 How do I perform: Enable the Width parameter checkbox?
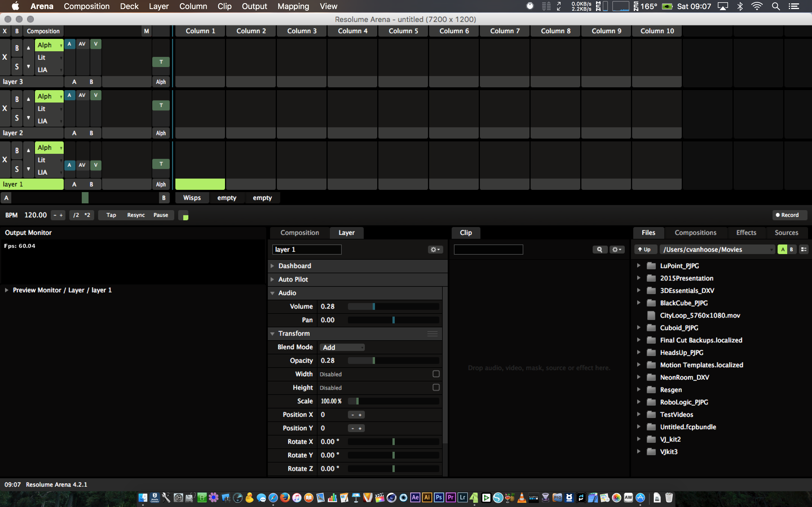[436, 374]
